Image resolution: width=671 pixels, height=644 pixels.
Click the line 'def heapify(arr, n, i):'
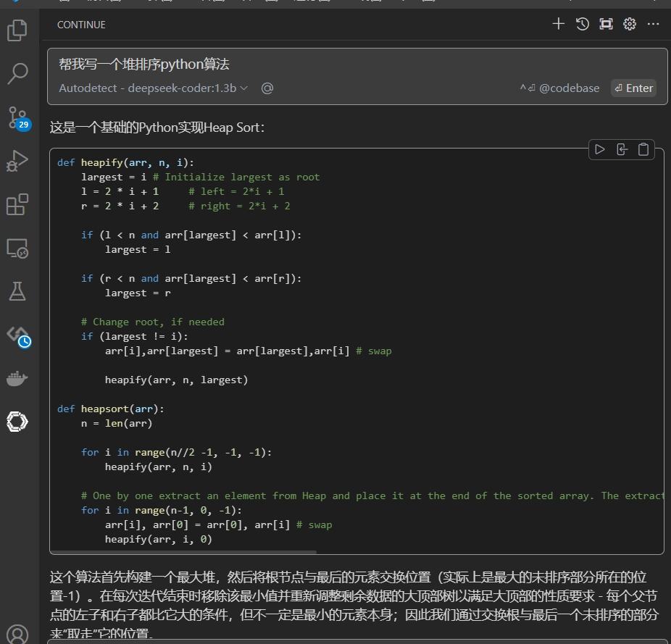click(125, 162)
